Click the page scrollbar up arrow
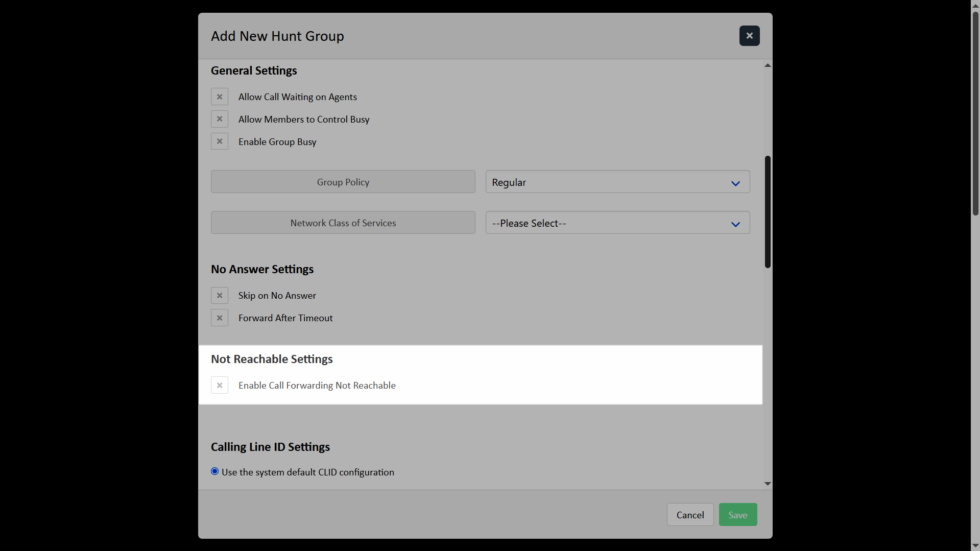Image resolution: width=980 pixels, height=551 pixels. tap(975, 4)
